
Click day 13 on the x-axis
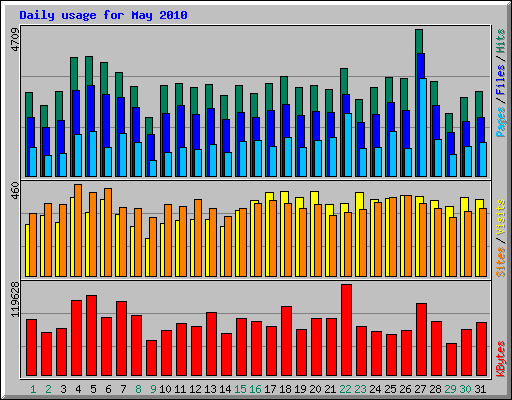tap(210, 389)
